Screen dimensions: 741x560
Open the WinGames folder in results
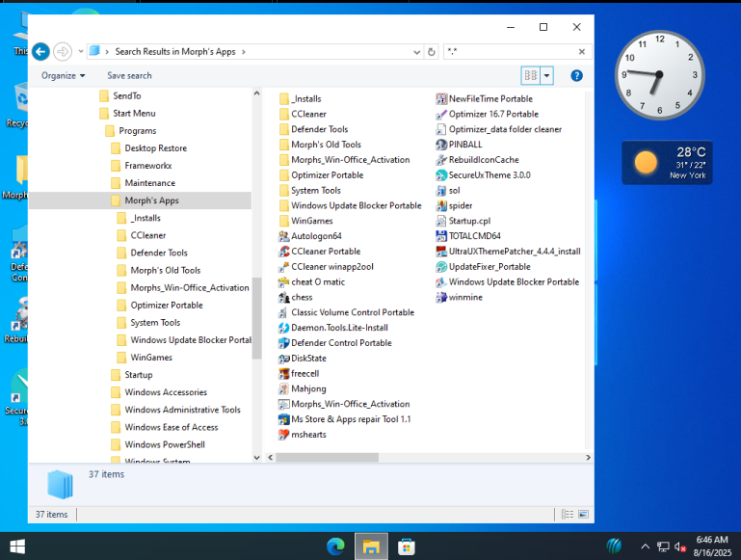pyautogui.click(x=306, y=221)
